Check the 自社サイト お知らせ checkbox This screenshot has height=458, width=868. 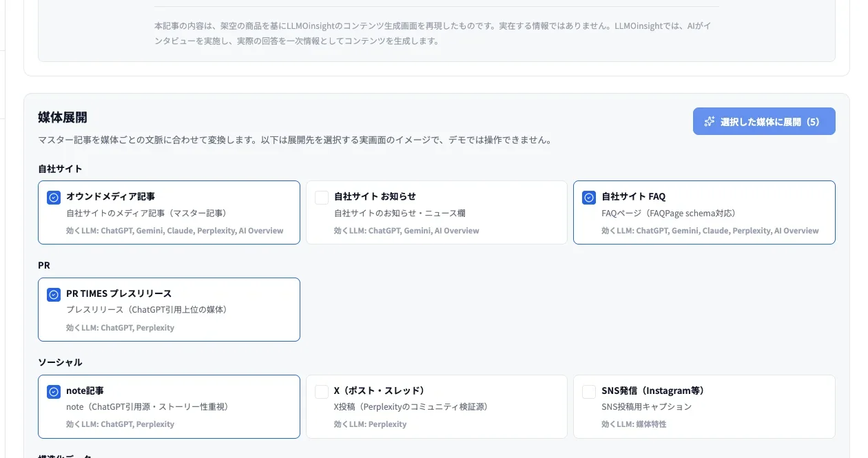tap(322, 198)
